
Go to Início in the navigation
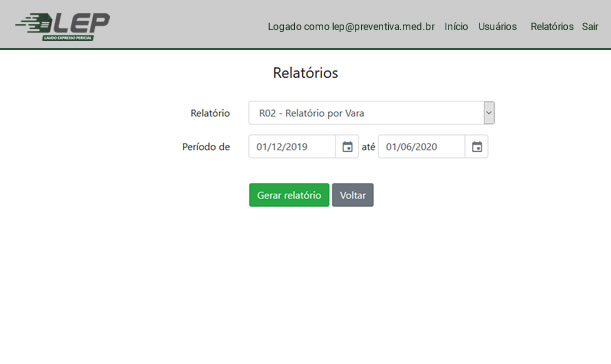[x=456, y=27]
